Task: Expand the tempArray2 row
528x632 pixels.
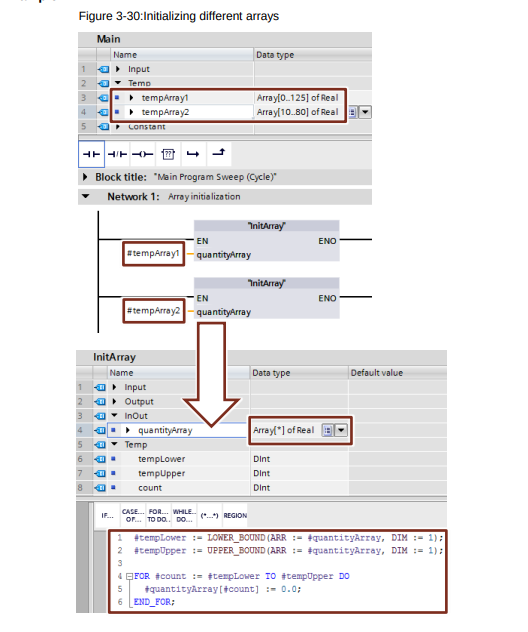Action: 131,112
